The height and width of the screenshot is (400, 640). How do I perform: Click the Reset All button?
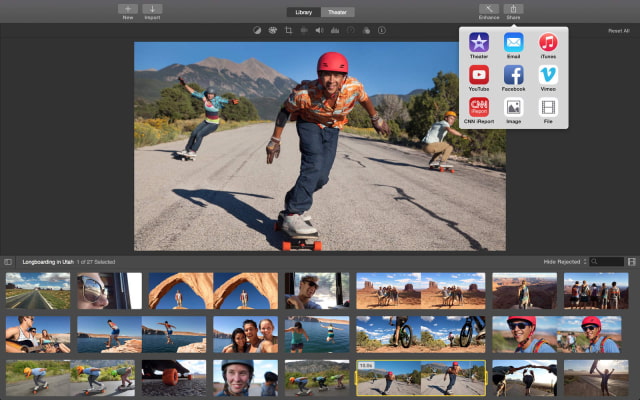pyautogui.click(x=618, y=31)
